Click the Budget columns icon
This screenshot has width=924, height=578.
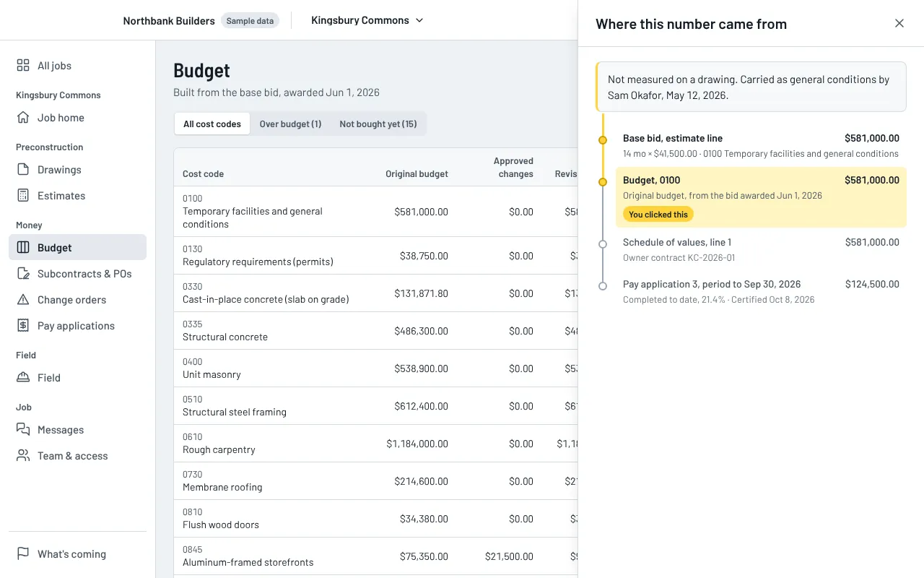tap(23, 248)
